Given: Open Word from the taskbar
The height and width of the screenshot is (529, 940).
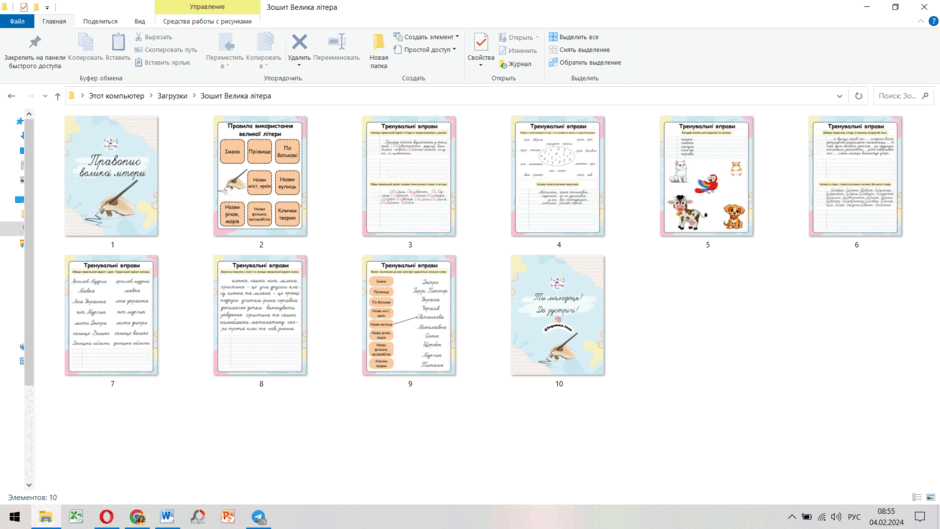Looking at the screenshot, I should click(167, 516).
